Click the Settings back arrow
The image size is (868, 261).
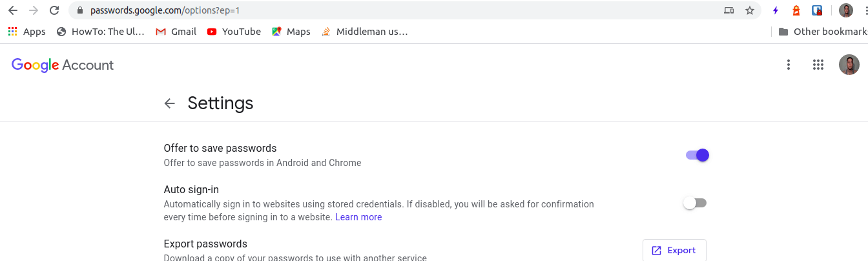[x=170, y=103]
